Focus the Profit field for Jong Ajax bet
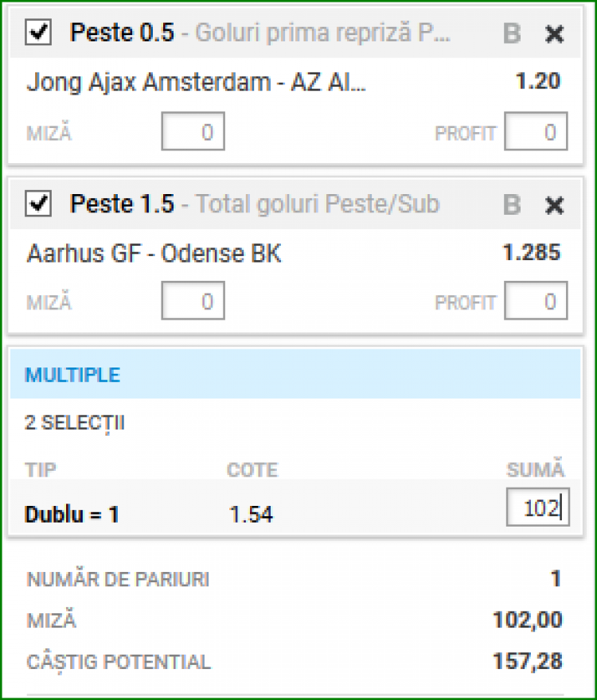Image resolution: width=597 pixels, height=700 pixels. click(536, 132)
